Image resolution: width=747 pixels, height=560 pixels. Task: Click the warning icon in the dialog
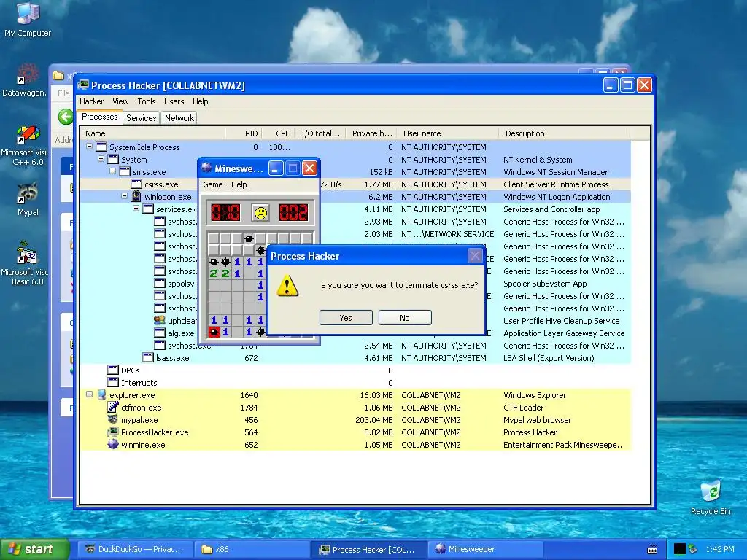coord(287,286)
